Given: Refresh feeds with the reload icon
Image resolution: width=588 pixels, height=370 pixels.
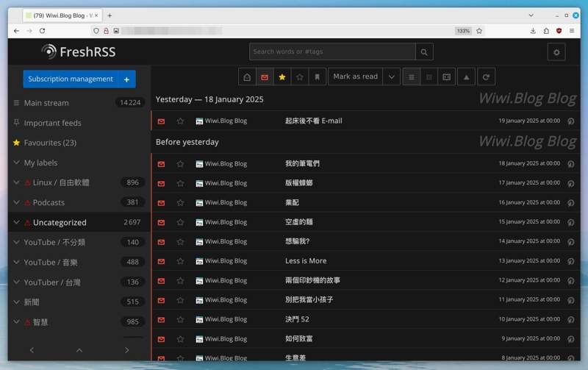Looking at the screenshot, I should [486, 77].
